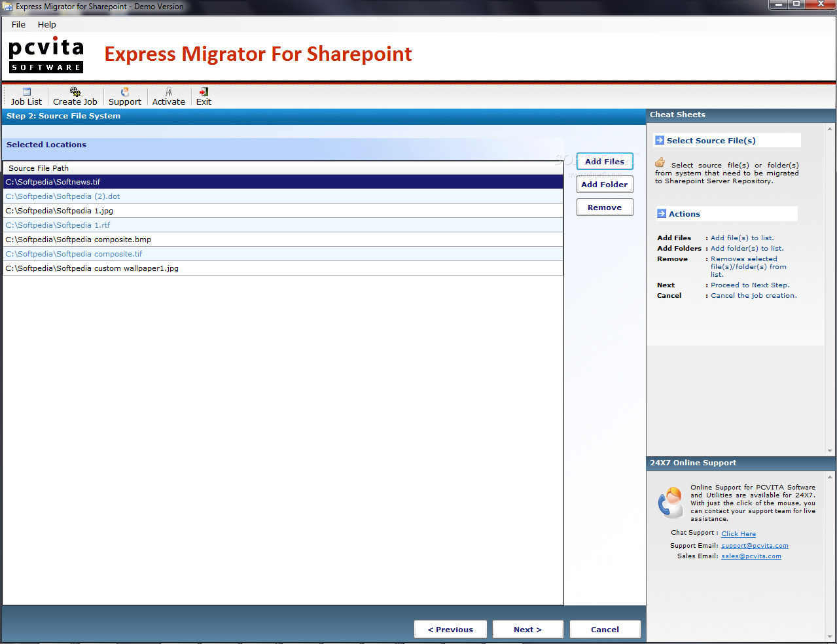
Task: Click the Add Folder button
Action: point(605,185)
